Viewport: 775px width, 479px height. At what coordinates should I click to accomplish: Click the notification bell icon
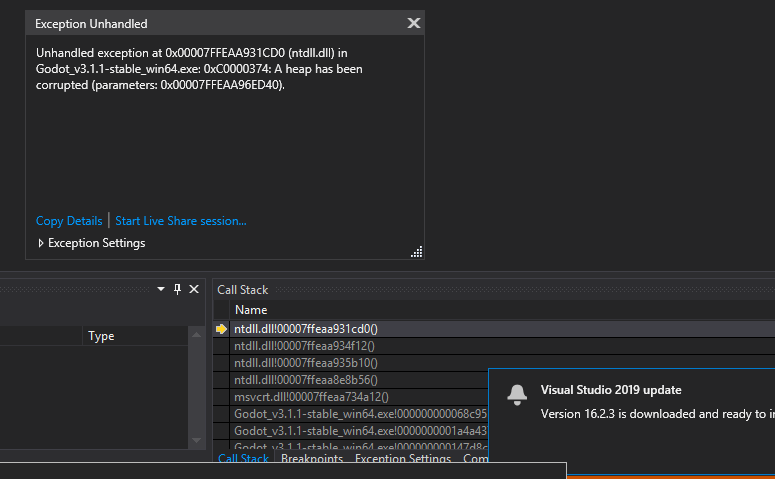click(x=517, y=394)
